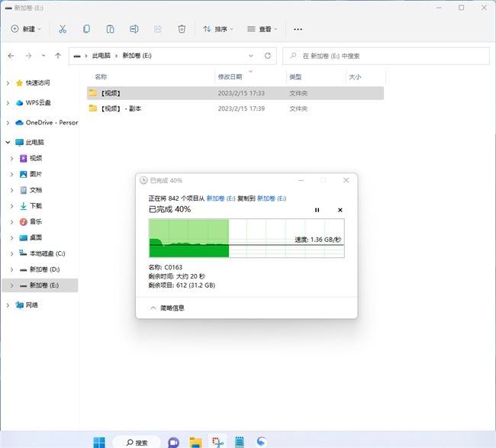Open the 【视频】 - 副本 folder
Image resolution: width=496 pixels, height=448 pixels.
pyautogui.click(x=121, y=108)
